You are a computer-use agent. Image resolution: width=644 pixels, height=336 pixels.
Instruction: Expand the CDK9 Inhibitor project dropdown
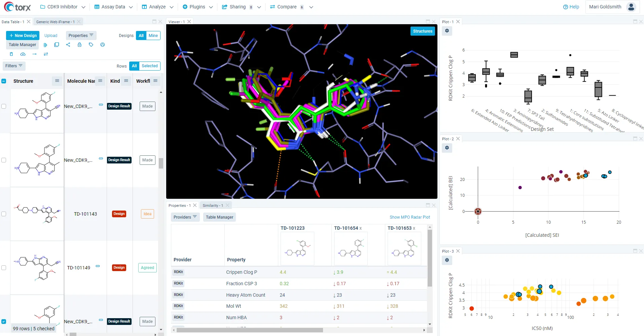pos(63,7)
